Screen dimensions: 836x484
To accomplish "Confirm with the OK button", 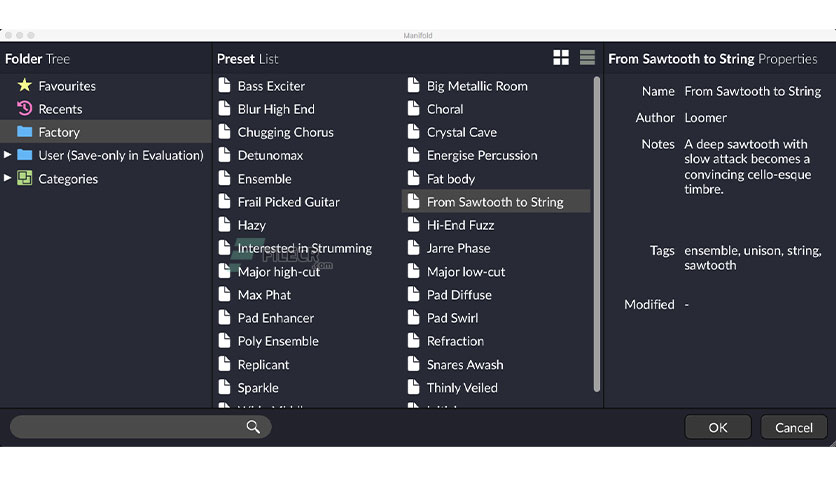I will tap(718, 427).
